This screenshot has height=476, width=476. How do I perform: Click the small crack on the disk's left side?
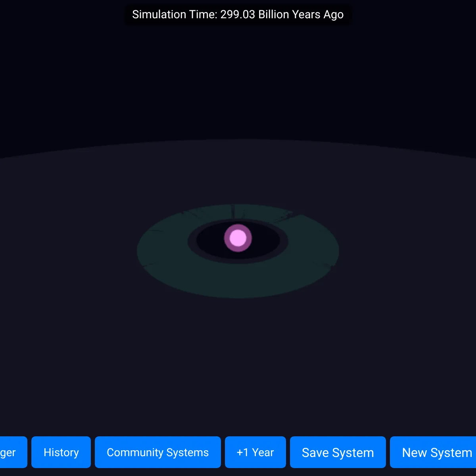click(157, 230)
